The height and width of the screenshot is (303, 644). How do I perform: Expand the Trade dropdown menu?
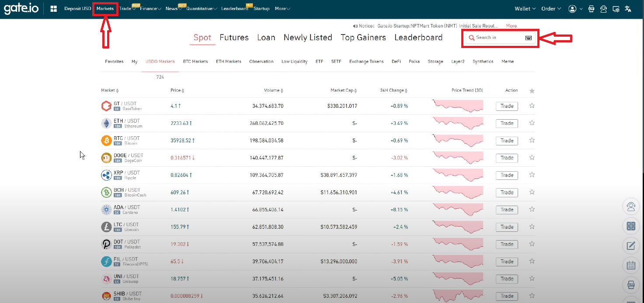pos(127,9)
